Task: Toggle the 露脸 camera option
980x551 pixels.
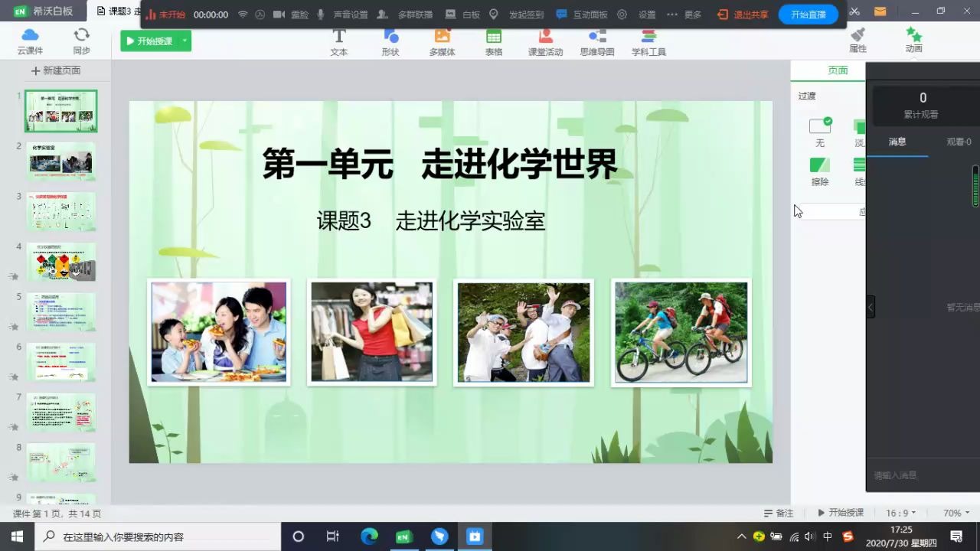Action: click(291, 15)
